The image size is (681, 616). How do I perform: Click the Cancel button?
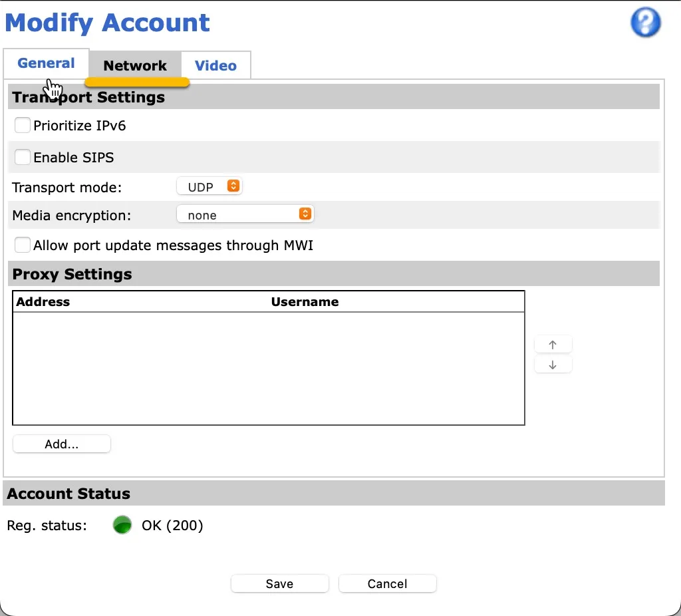[388, 583]
